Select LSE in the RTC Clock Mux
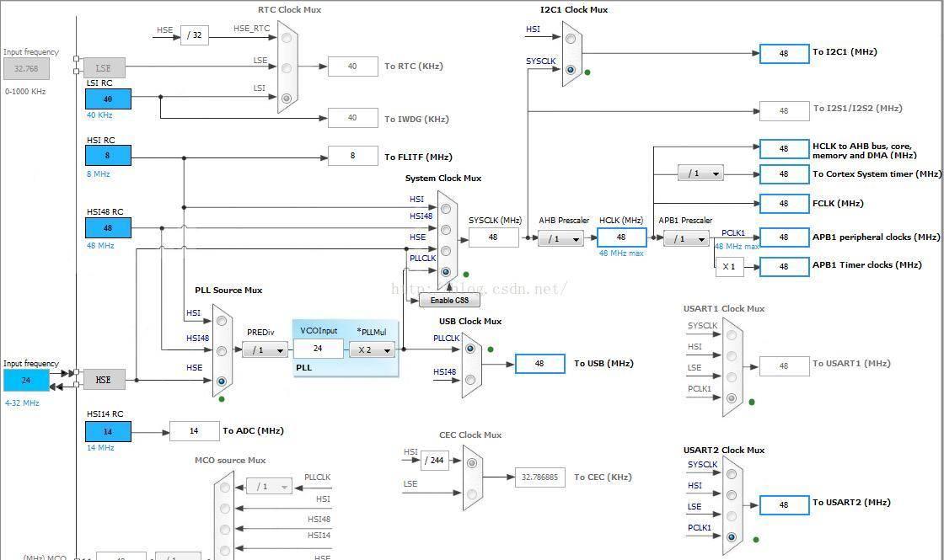The height and width of the screenshot is (560, 944). click(x=287, y=68)
